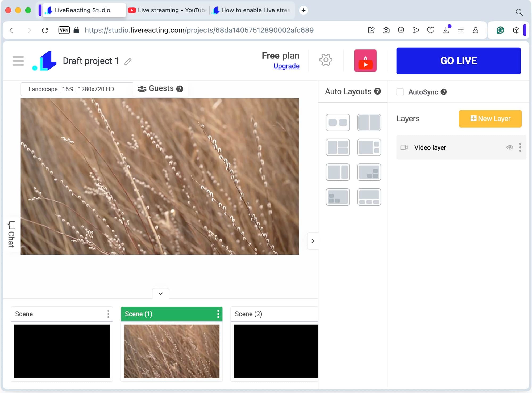Viewport: 532px width, 393px height.
Task: Open Video layer three-dot options menu
Action: click(x=520, y=147)
